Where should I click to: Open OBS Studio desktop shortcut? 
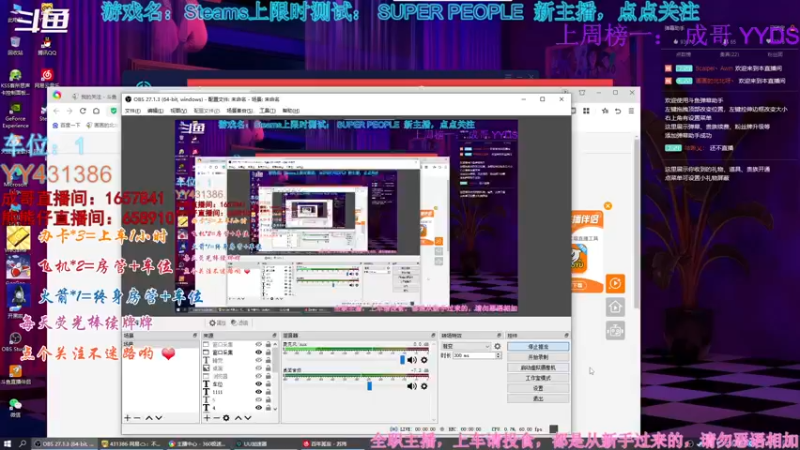click(14, 342)
